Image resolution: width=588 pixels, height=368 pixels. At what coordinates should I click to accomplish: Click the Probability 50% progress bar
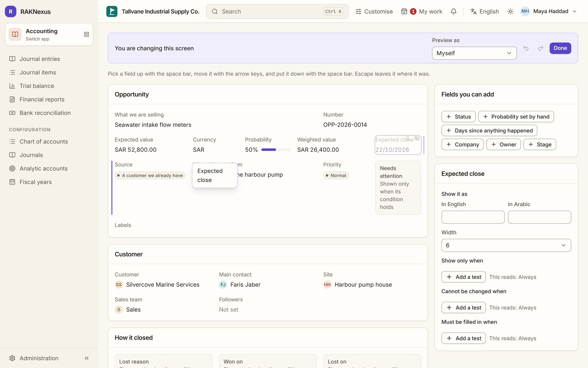tap(276, 150)
